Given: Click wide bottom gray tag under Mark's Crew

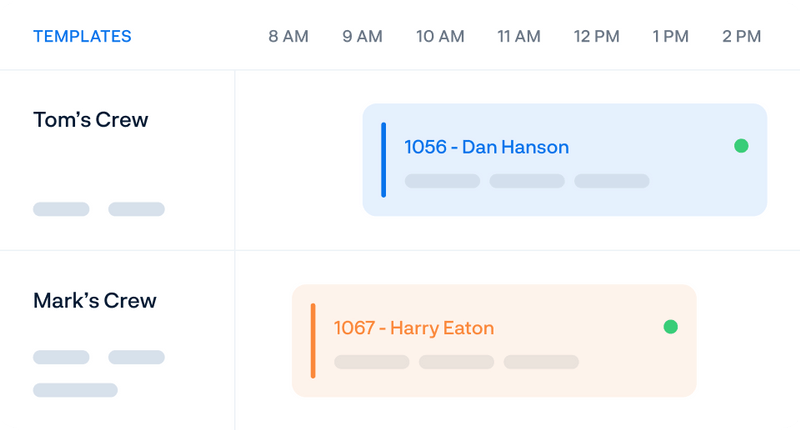Looking at the screenshot, I should click(75, 390).
